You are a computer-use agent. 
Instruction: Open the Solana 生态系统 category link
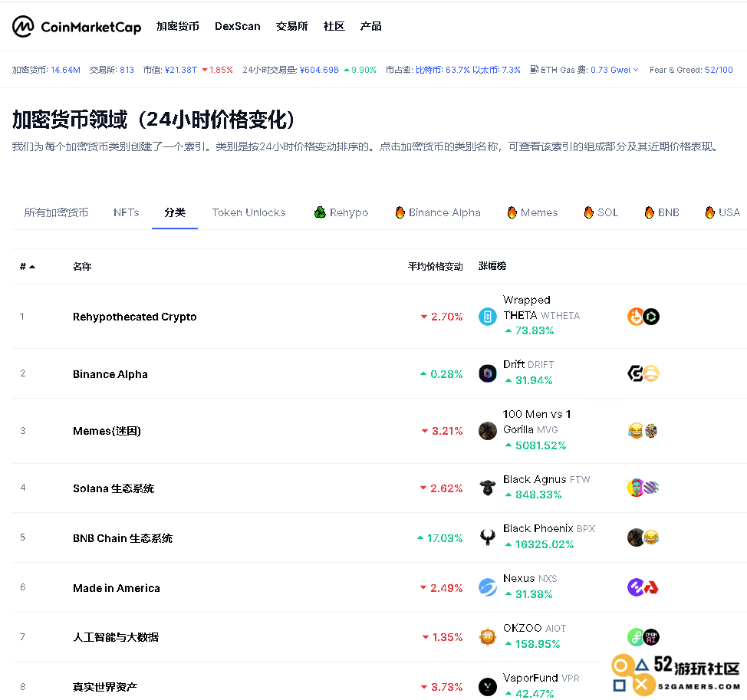point(114,488)
